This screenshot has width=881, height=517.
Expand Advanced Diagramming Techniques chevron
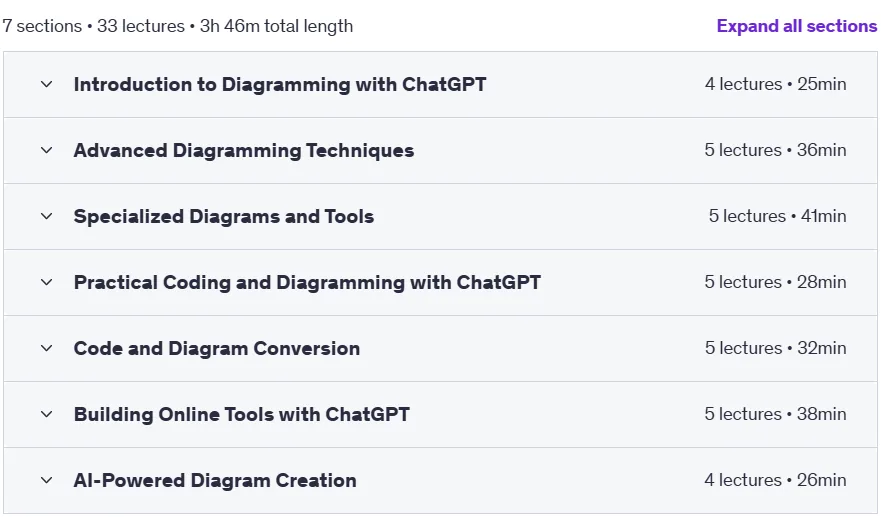click(x=47, y=150)
